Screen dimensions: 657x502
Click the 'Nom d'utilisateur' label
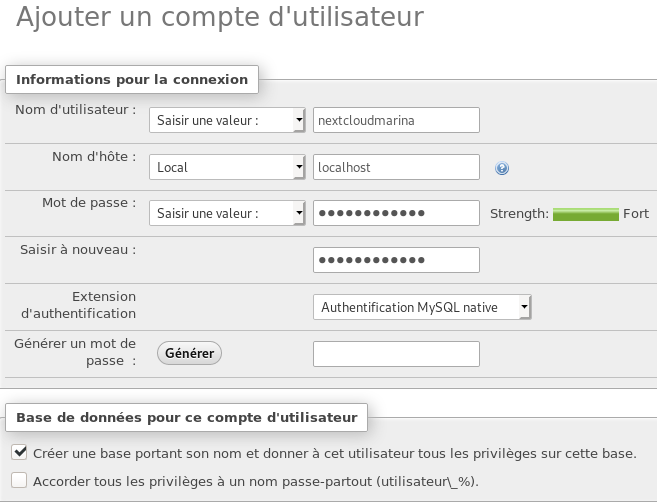click(x=76, y=109)
